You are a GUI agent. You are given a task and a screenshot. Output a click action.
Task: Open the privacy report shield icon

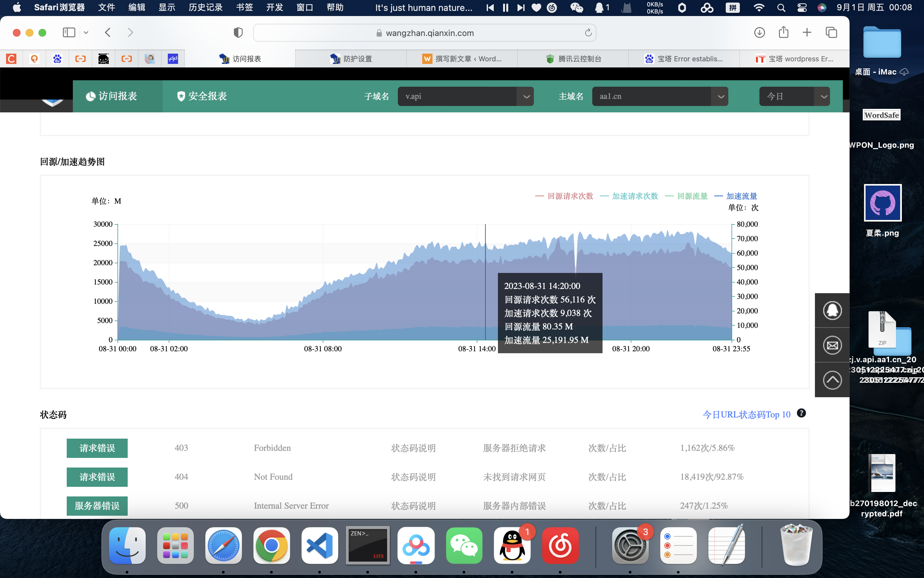[x=238, y=33]
